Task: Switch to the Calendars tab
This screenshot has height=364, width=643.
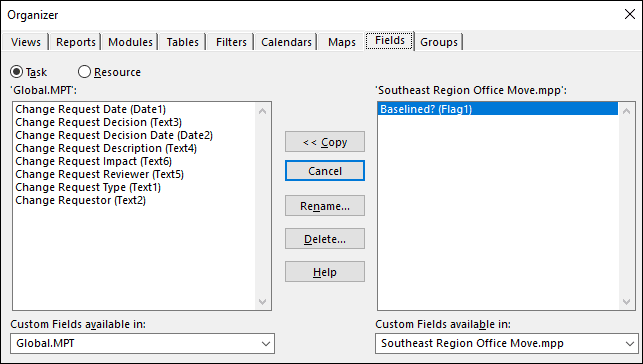Action: (286, 42)
